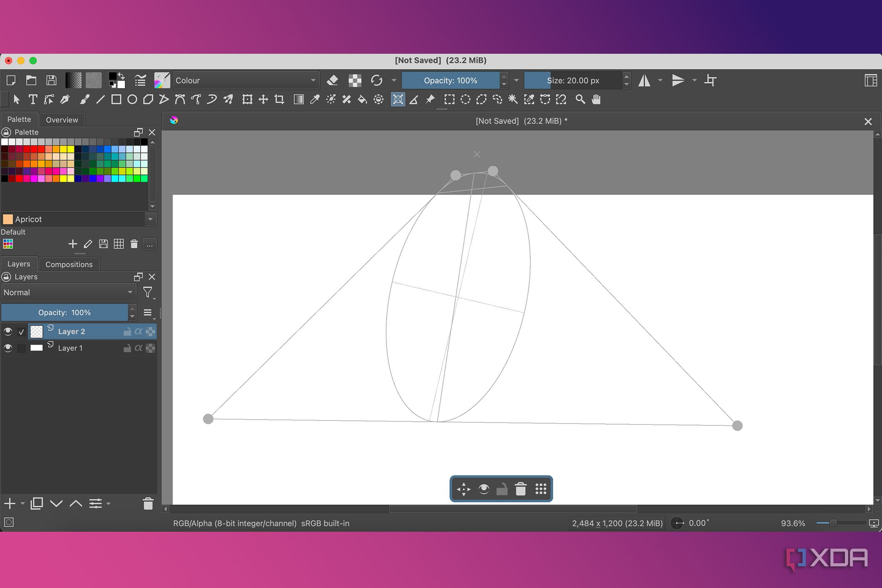
Task: Toggle the Layer 2 checkbox
Action: [21, 332]
